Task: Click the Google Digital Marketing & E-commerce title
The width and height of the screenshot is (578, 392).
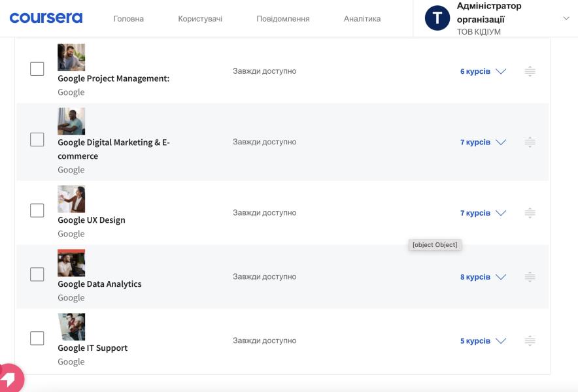Action: coord(114,149)
